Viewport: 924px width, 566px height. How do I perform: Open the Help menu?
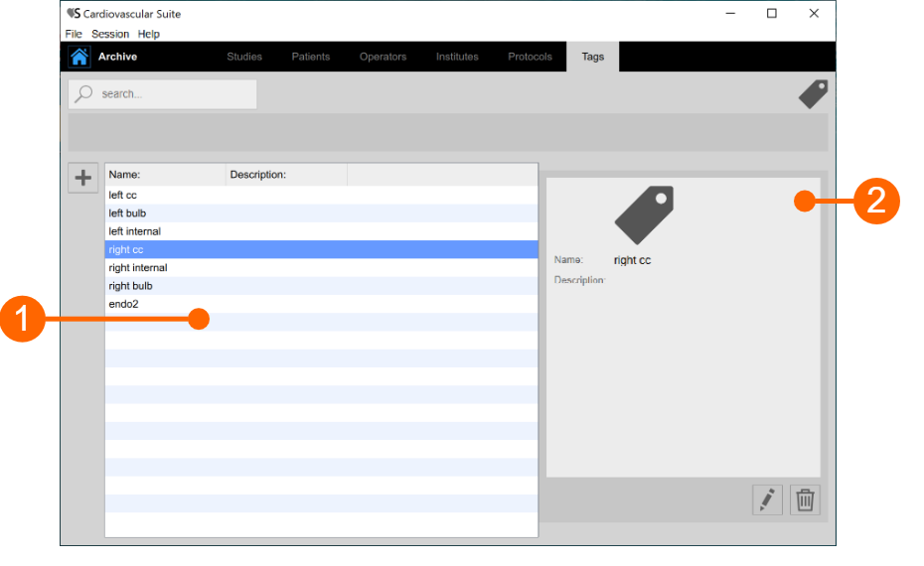coord(148,34)
